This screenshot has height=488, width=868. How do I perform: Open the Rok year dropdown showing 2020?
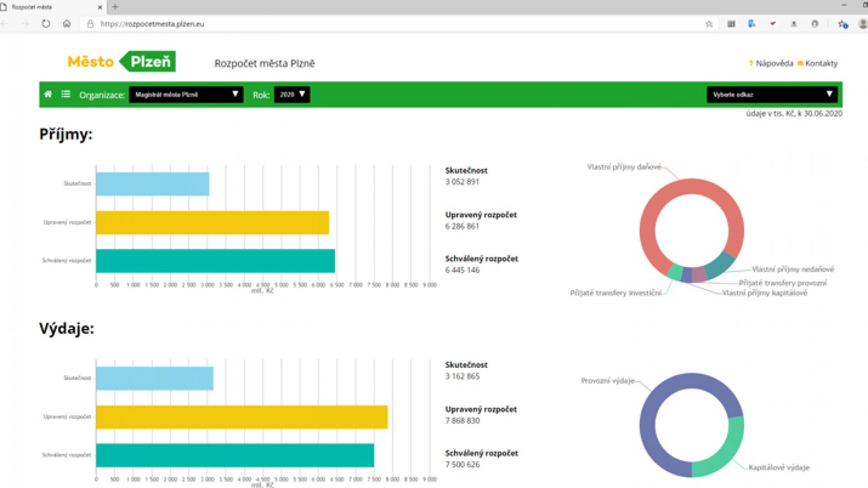click(292, 94)
